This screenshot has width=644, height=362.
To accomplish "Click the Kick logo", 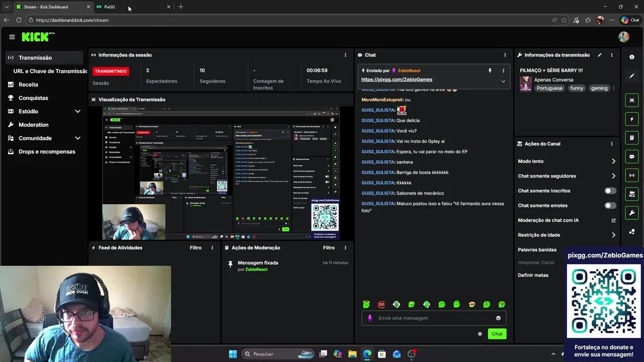I will [x=38, y=37].
